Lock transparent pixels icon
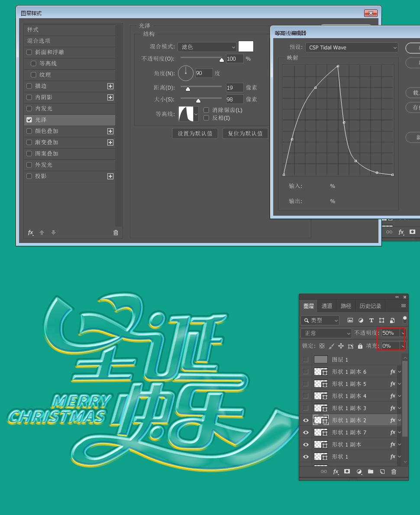 pyautogui.click(x=322, y=346)
